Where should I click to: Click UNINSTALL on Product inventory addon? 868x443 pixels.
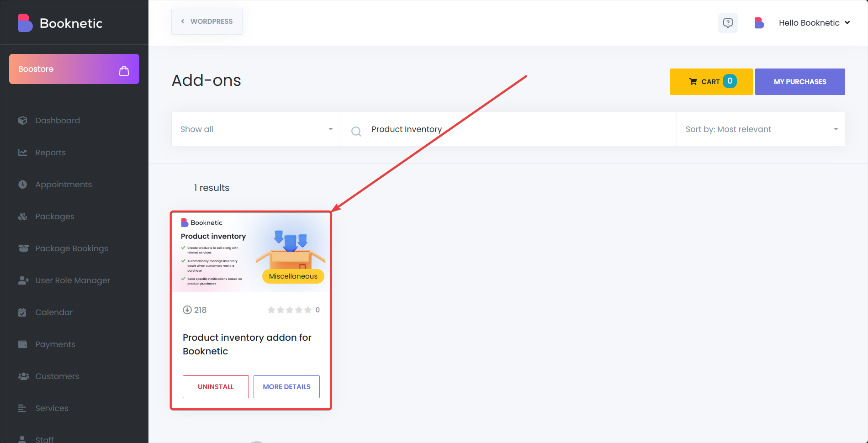point(216,387)
